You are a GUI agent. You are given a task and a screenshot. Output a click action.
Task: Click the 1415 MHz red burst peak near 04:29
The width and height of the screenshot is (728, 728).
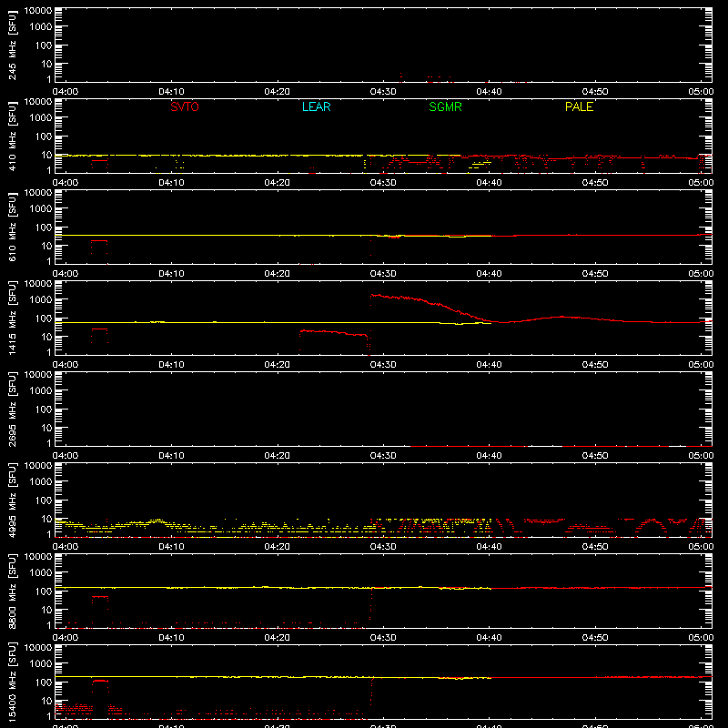(x=374, y=295)
